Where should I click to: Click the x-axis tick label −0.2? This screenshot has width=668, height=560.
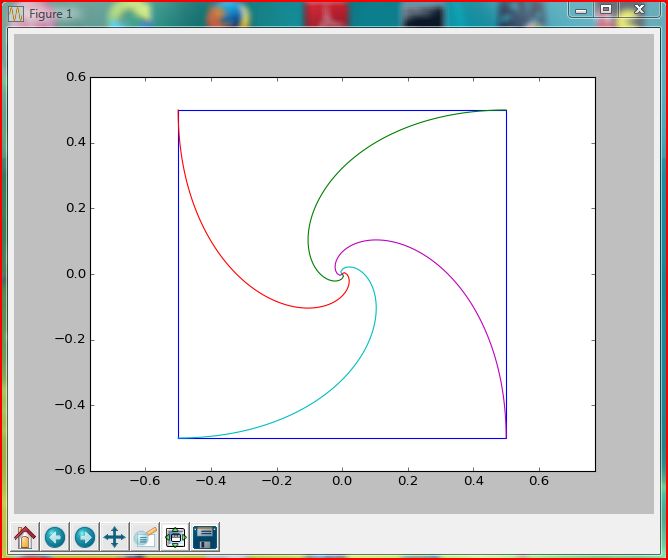(276, 481)
